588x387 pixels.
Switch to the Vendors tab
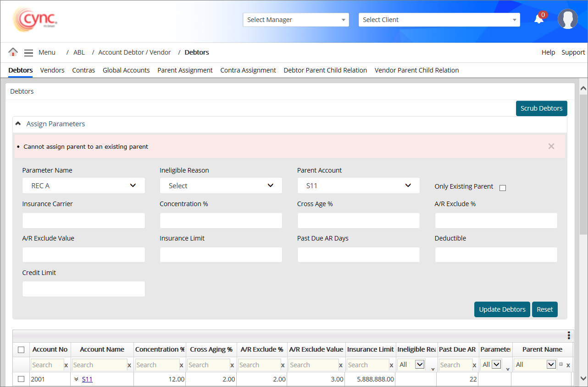pyautogui.click(x=52, y=70)
